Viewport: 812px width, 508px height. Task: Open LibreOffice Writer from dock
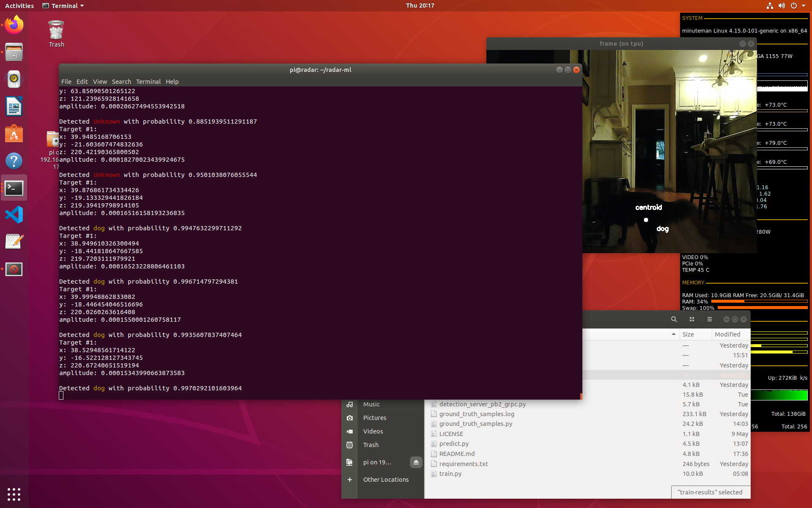14,106
